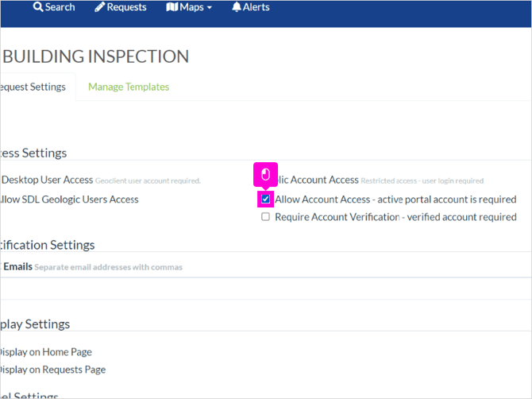Focus the Emails address input field

click(x=266, y=289)
